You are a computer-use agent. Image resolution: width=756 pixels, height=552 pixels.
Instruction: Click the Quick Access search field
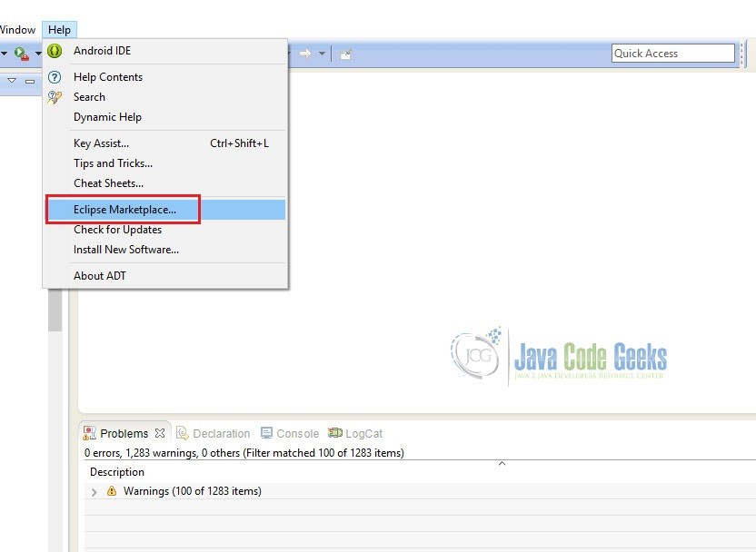pos(673,53)
